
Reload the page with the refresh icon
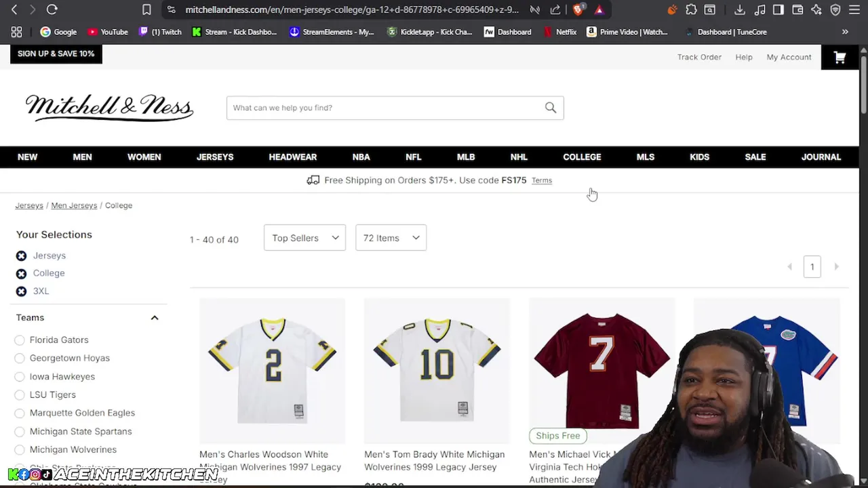[x=52, y=9]
